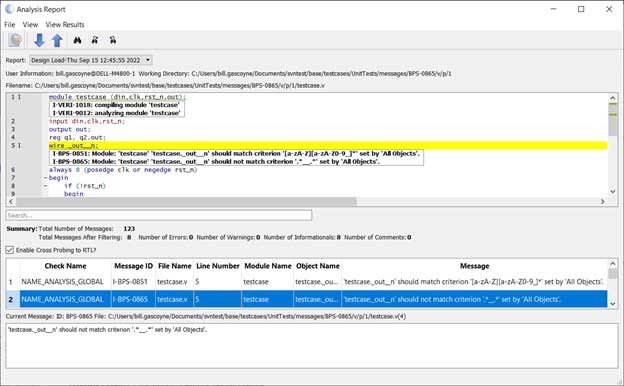Image resolution: width=624 pixels, height=386 pixels.
Task: Sort by Check Name column header
Action: pyautogui.click(x=65, y=266)
